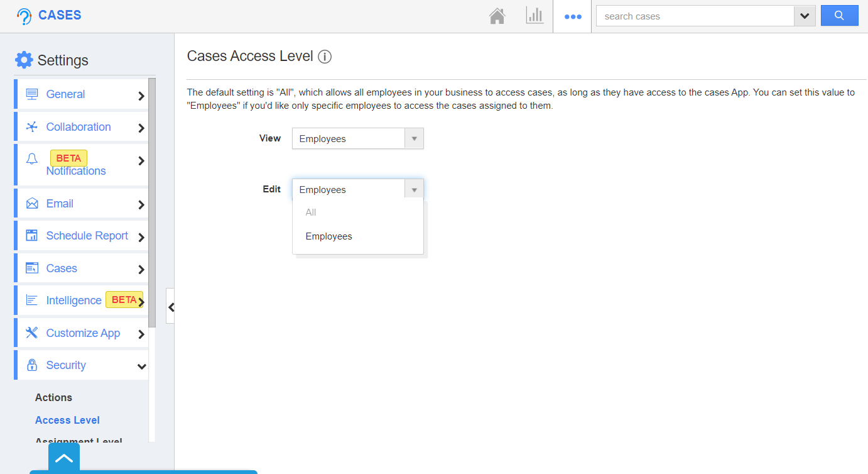Click the blue search button
868x474 pixels.
tap(839, 15)
